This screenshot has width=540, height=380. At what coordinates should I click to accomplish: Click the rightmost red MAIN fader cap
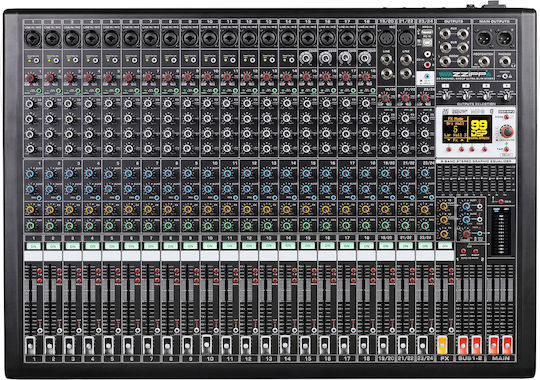tap(507, 345)
